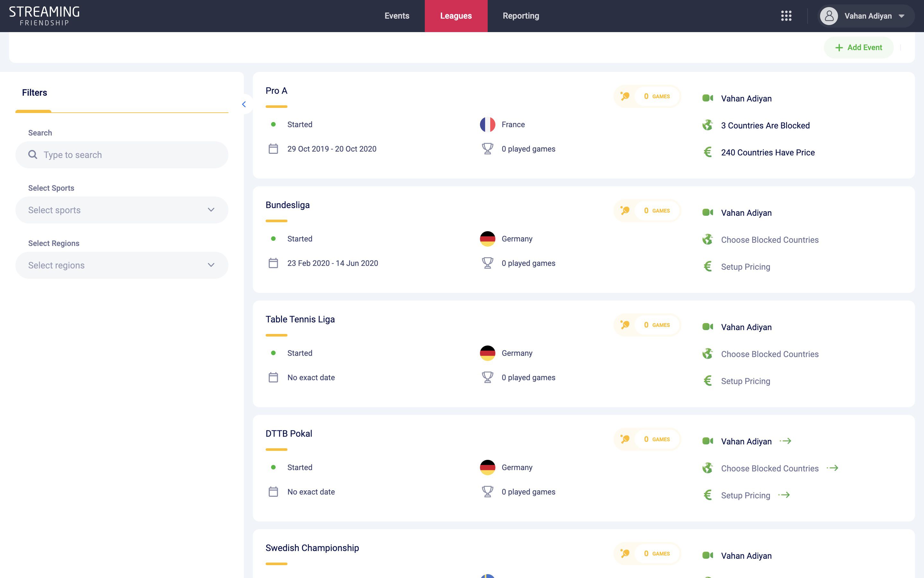Click the France flag icon
This screenshot has height=578, width=924.
488,125
